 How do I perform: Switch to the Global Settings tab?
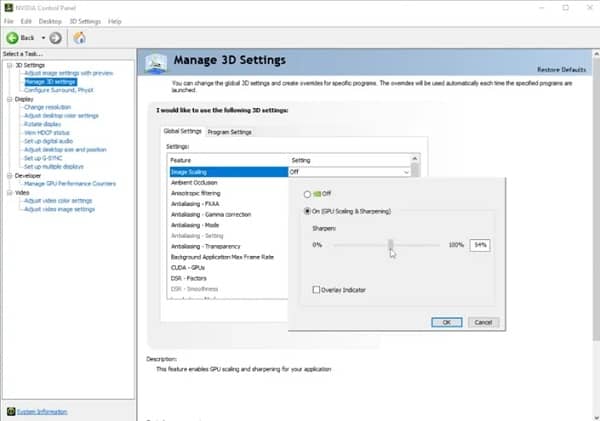click(x=183, y=131)
